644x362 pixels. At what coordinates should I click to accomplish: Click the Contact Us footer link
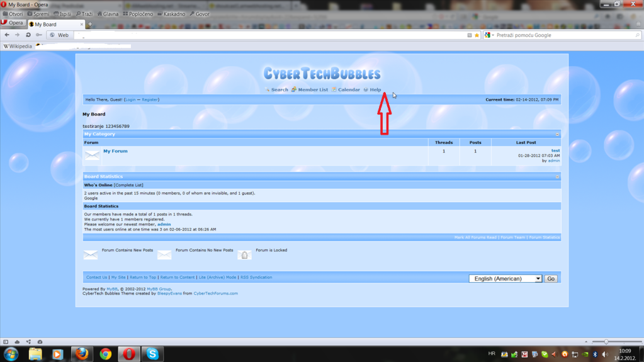pos(96,278)
